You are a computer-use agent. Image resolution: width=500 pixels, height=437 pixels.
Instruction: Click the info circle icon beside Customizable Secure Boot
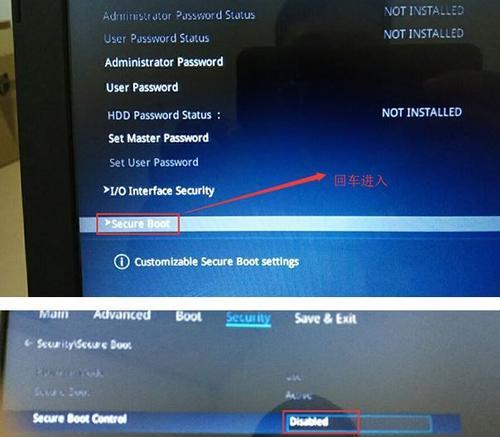(x=121, y=262)
